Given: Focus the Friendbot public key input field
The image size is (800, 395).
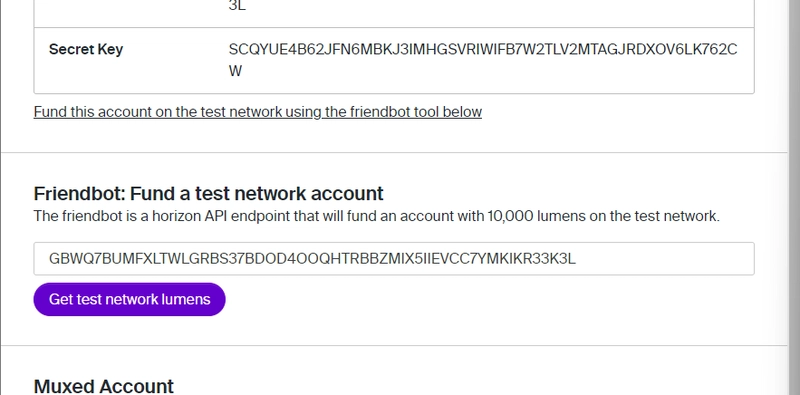Looking at the screenshot, I should tap(394, 259).
